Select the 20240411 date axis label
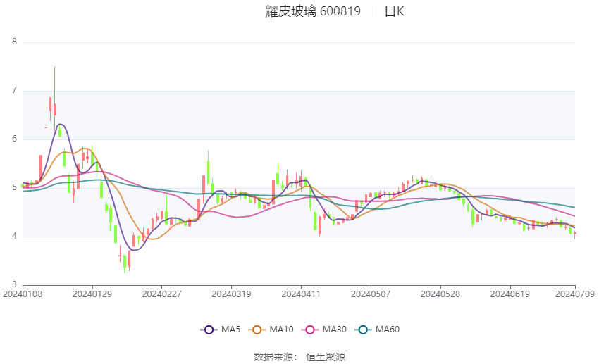 301,294
